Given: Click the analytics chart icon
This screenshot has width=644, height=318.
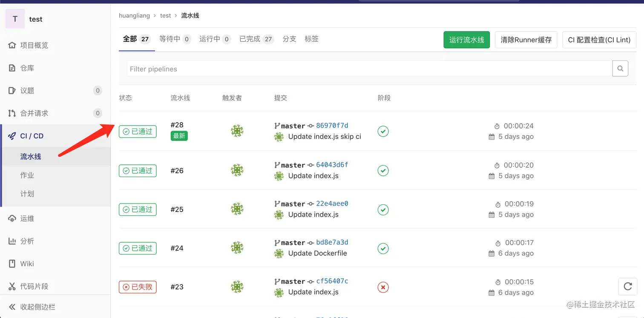Looking at the screenshot, I should (x=12, y=241).
